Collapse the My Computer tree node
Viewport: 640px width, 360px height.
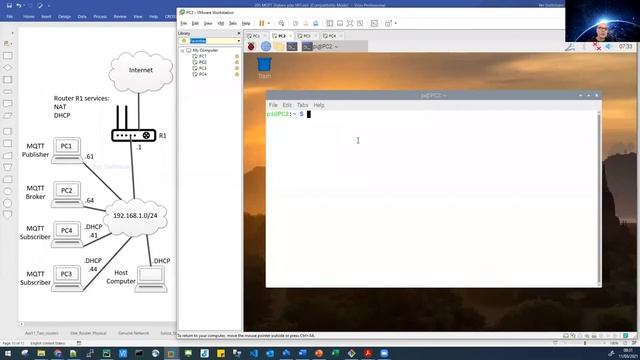182,50
